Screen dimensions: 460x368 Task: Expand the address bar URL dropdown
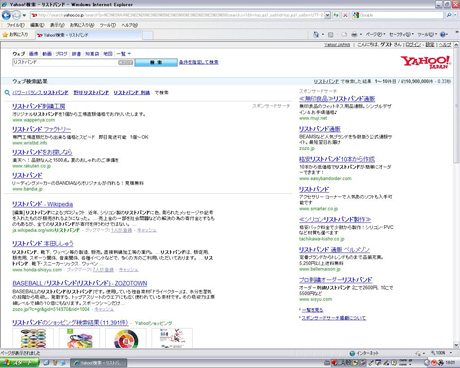click(x=327, y=15)
